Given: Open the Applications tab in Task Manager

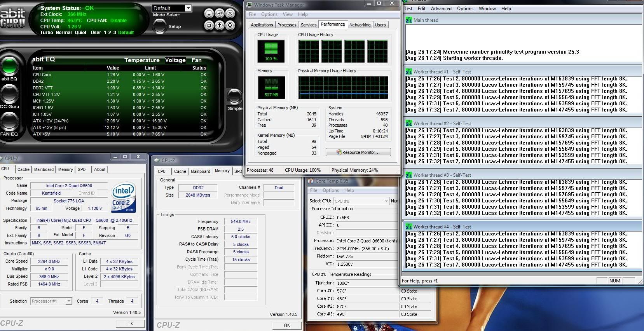Looking at the screenshot, I should (262, 25).
